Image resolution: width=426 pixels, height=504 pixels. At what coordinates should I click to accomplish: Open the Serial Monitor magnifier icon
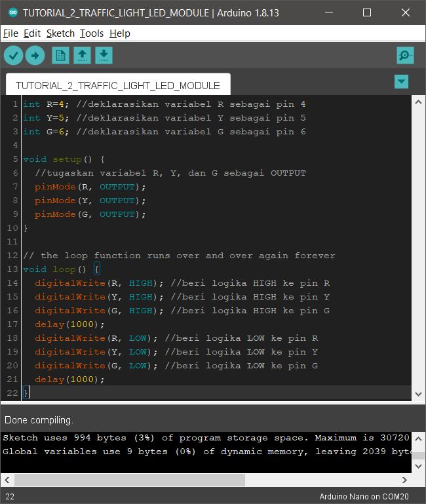click(x=405, y=55)
